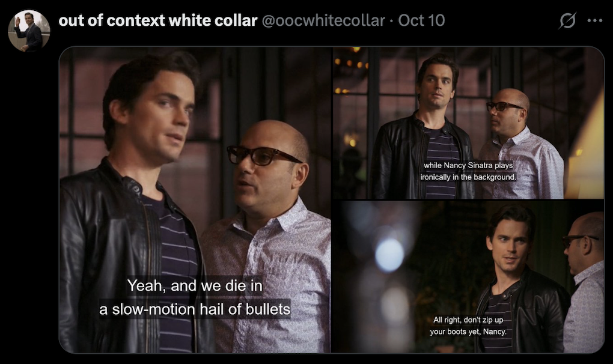Click the display name 'out of context white collar'

coord(158,20)
